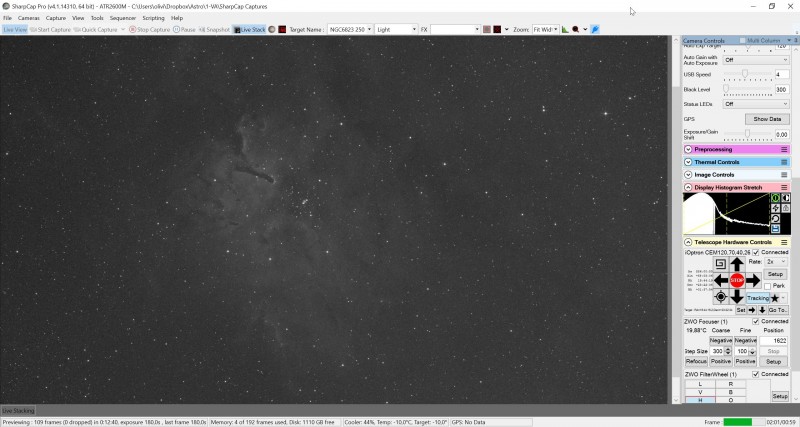Open the Capture menu
The image size is (800, 427).
(x=56, y=18)
